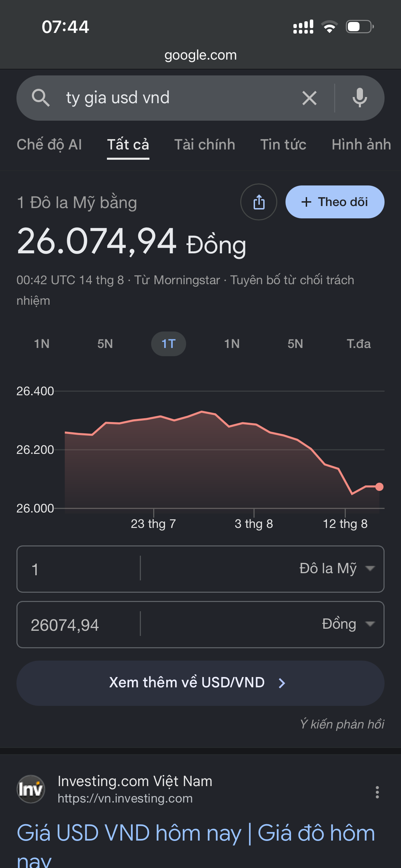This screenshot has width=401, height=868.
Task: Select the 1T chart range
Action: click(x=169, y=344)
